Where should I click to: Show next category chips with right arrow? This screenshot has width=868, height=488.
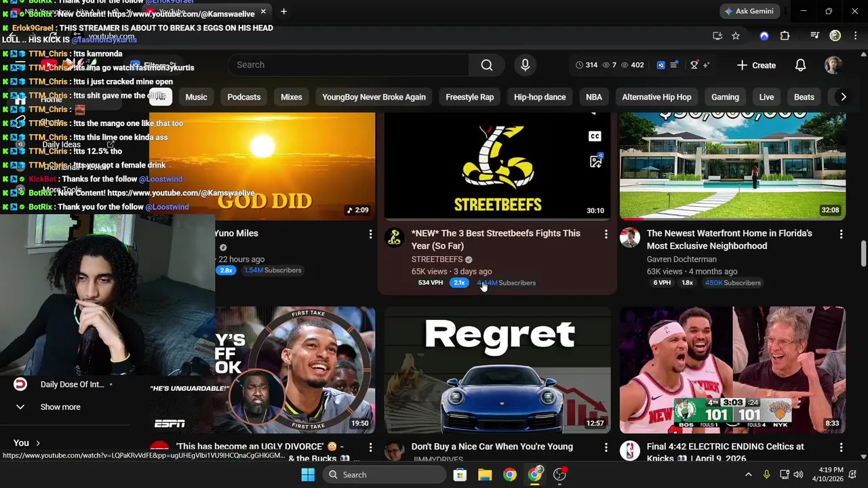(843, 97)
